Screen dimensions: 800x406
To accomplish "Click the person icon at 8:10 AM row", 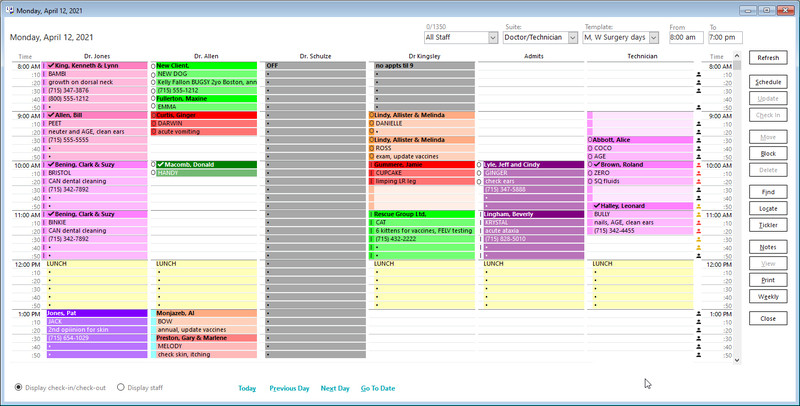I will pyautogui.click(x=698, y=74).
